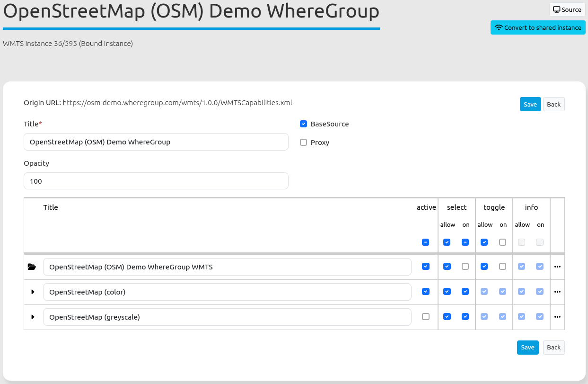
Task: Click the bottom Save button
Action: coord(527,348)
